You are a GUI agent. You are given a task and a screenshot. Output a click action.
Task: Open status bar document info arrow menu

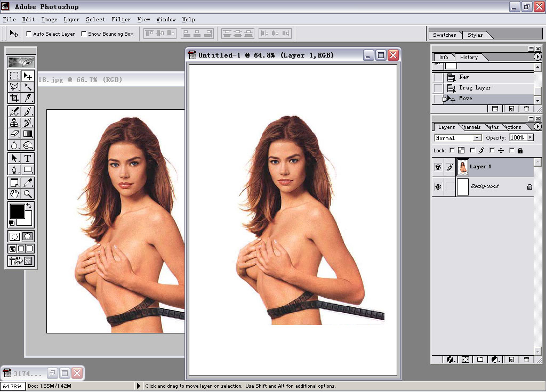pyautogui.click(x=138, y=386)
